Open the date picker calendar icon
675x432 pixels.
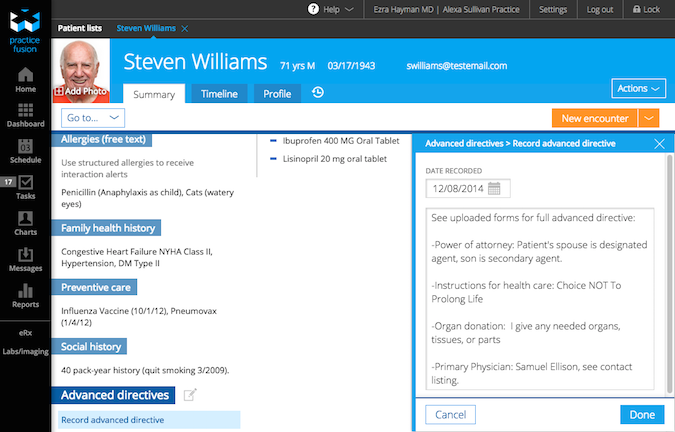pyautogui.click(x=494, y=188)
